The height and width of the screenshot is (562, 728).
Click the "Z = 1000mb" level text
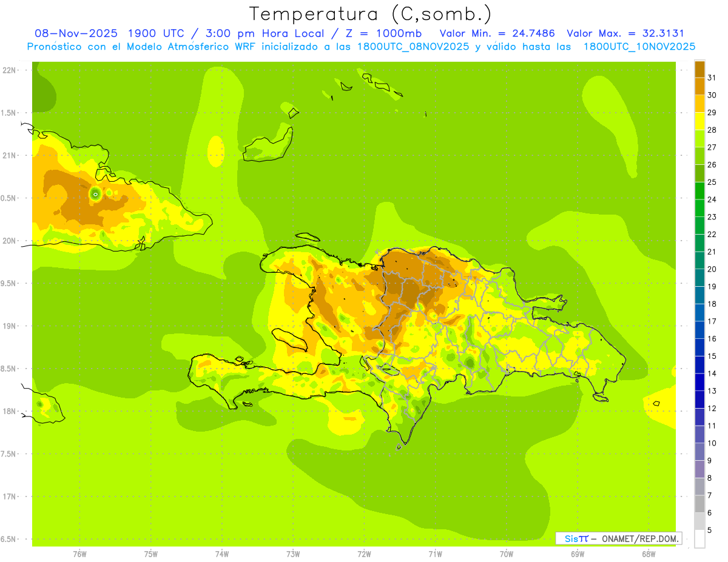[383, 33]
